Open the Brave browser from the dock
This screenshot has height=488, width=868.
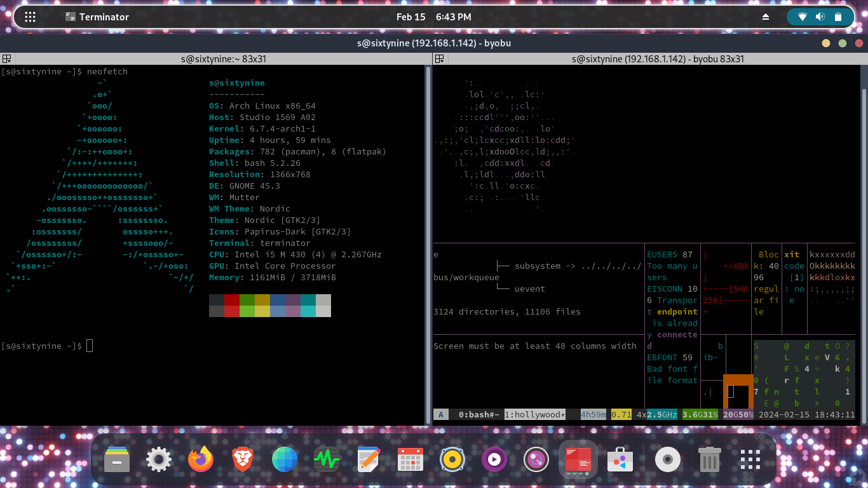[x=242, y=459]
